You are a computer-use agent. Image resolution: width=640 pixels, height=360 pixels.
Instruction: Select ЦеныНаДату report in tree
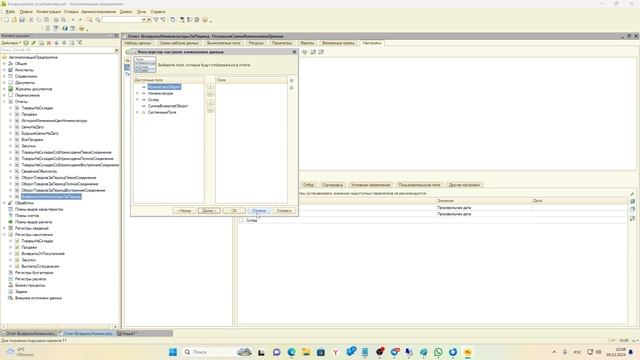(x=33, y=127)
